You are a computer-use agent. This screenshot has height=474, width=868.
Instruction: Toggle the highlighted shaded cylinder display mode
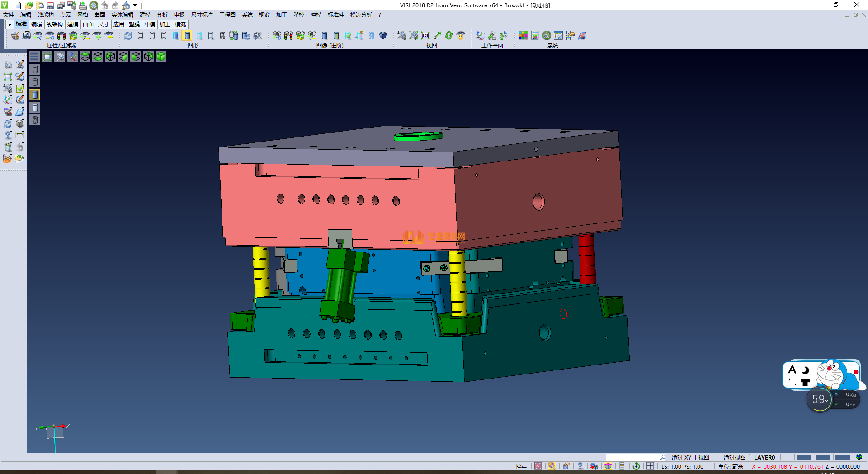[187, 36]
